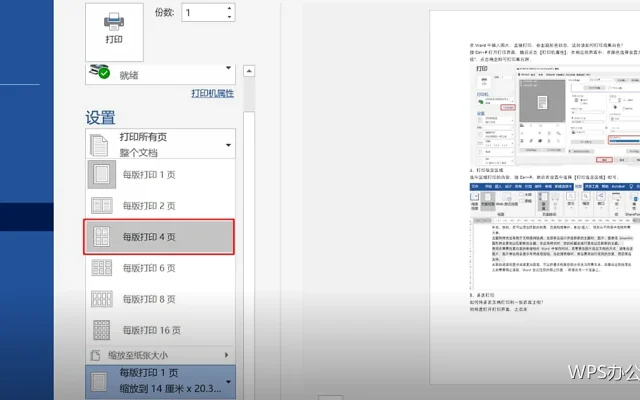Click the 份数 copies label
This screenshot has width=640, height=400.
[x=164, y=12]
